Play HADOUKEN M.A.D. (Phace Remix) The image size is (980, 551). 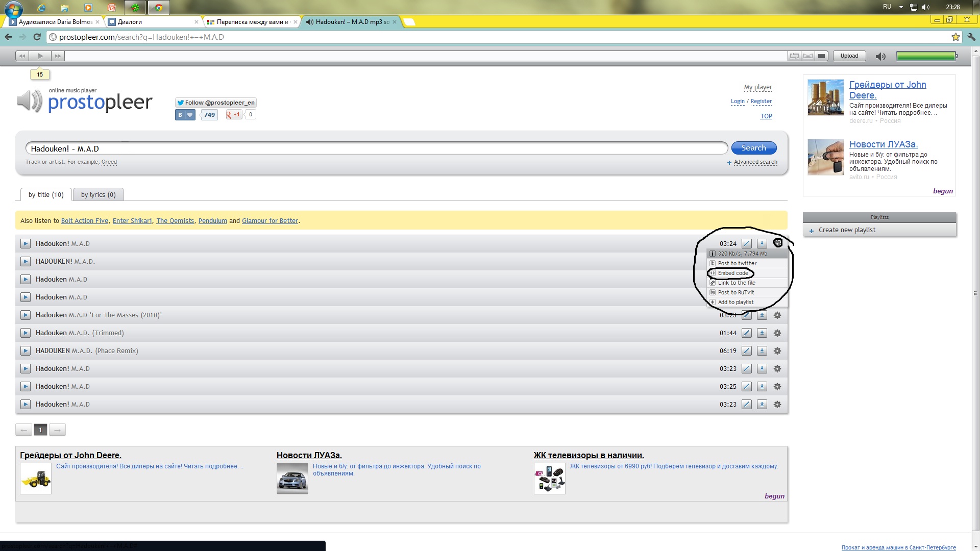point(26,351)
